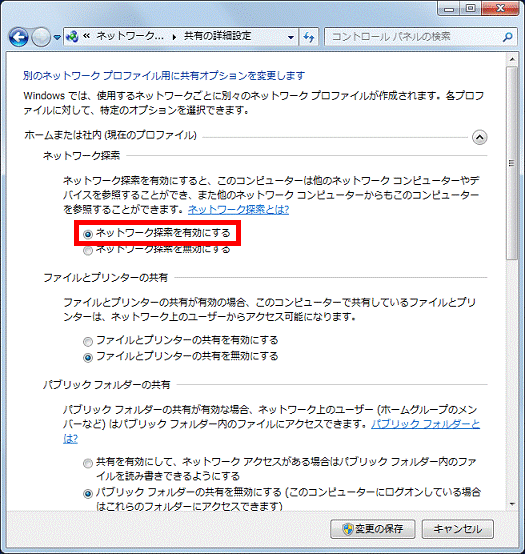
Task: Maximize the window
Action: point(470,8)
